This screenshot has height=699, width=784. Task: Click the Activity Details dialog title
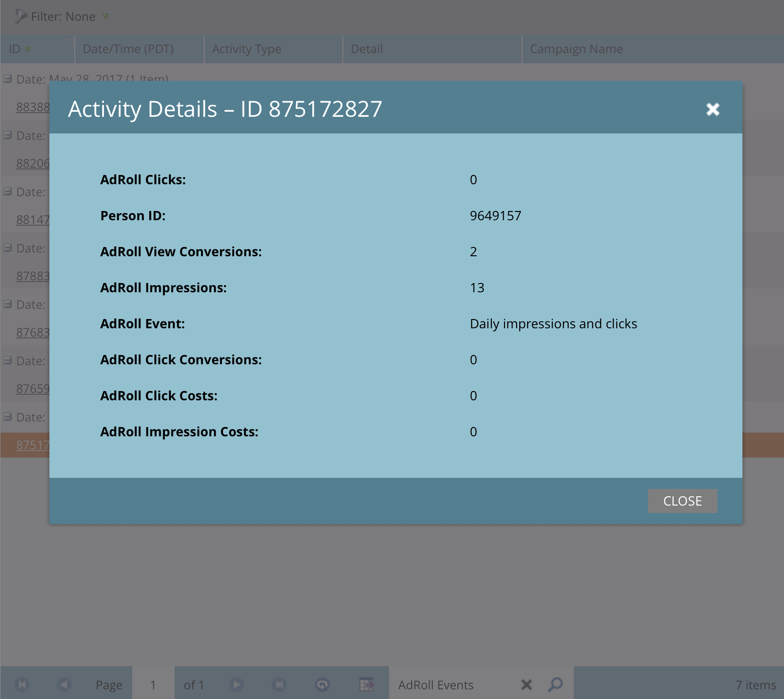pyautogui.click(x=225, y=109)
